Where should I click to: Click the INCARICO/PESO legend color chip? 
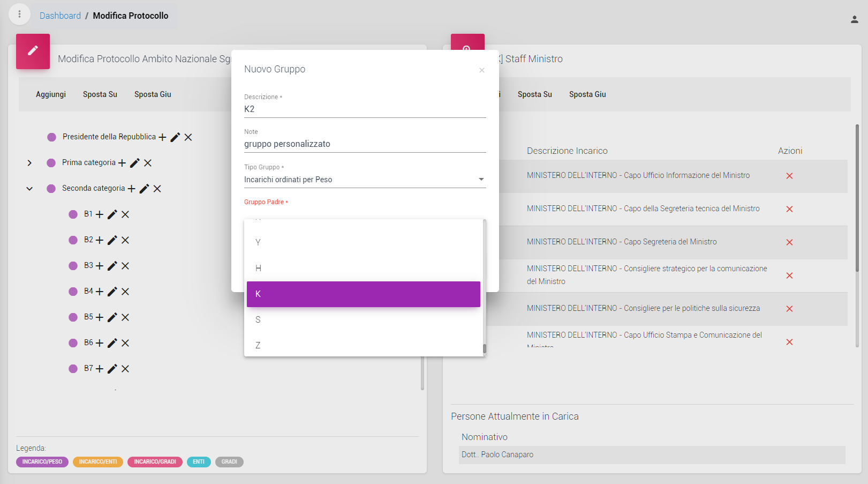point(42,462)
